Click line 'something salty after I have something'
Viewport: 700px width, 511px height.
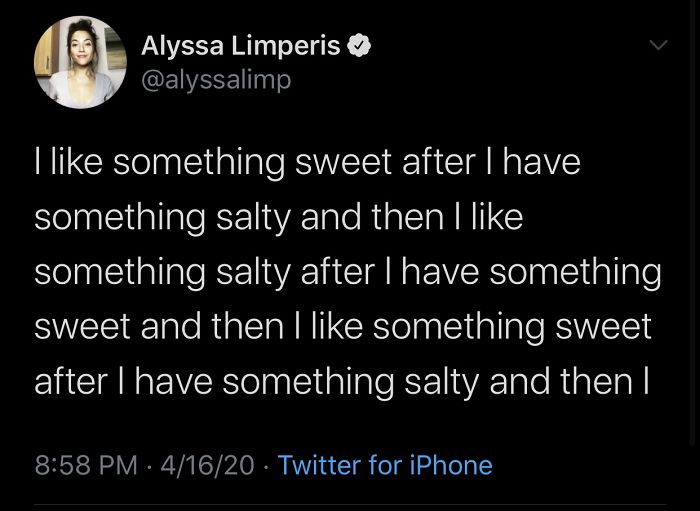point(347,272)
